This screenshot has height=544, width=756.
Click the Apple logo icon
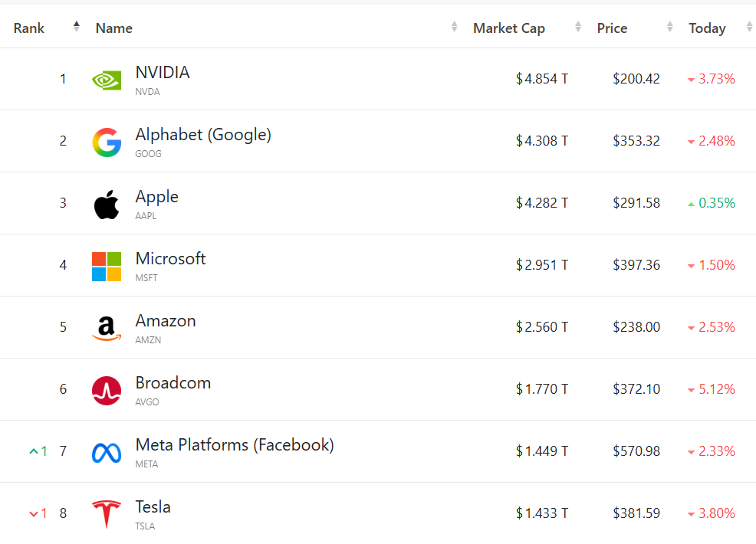click(107, 205)
